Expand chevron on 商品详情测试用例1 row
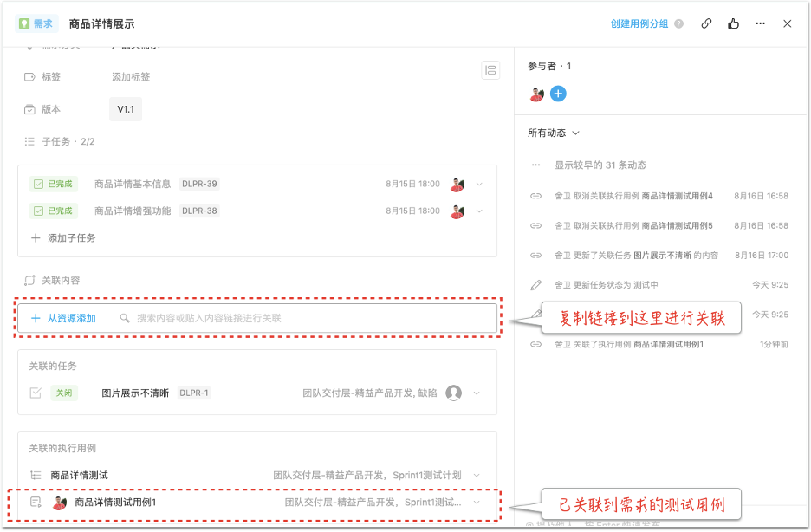 (477, 502)
